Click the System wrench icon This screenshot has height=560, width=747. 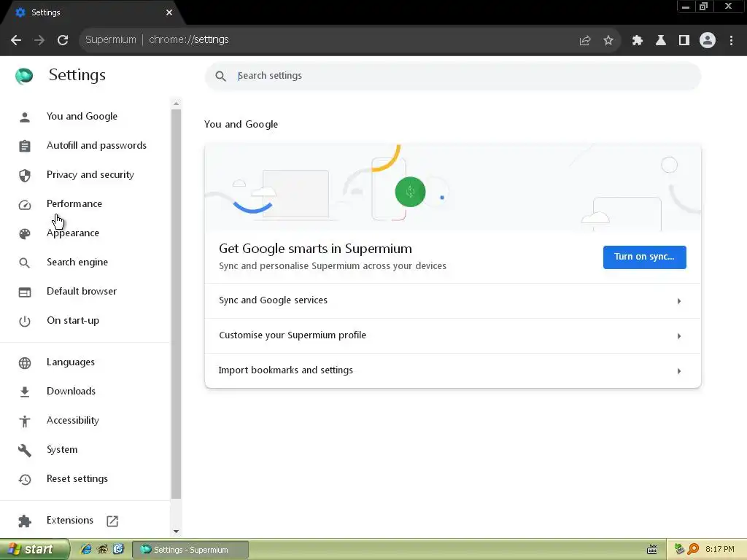(24, 450)
